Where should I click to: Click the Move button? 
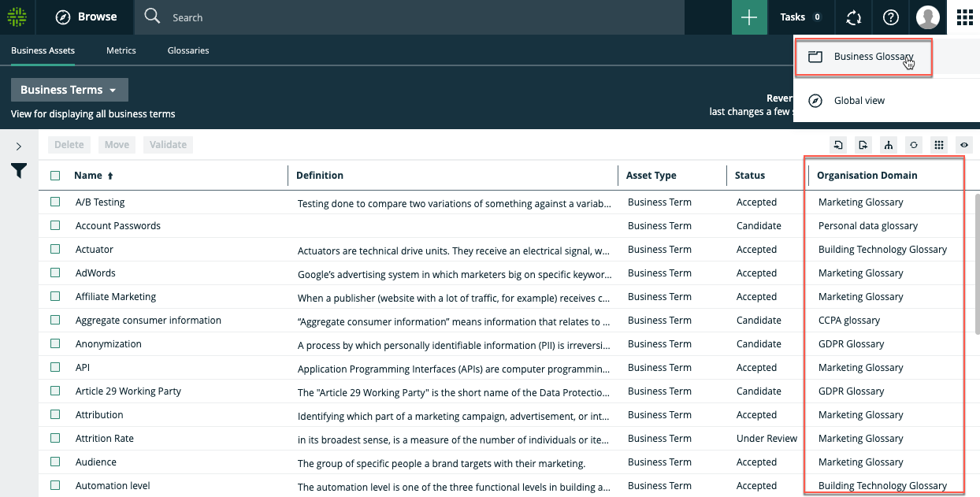(117, 145)
